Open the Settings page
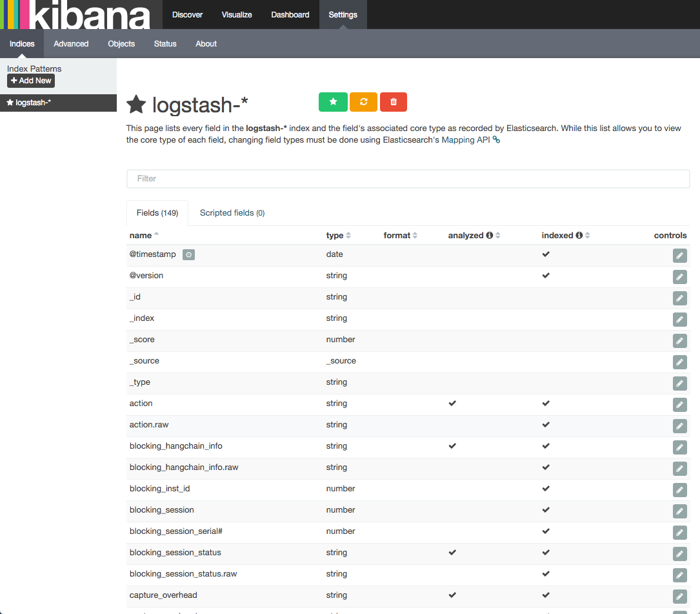The image size is (700, 614). 343,15
